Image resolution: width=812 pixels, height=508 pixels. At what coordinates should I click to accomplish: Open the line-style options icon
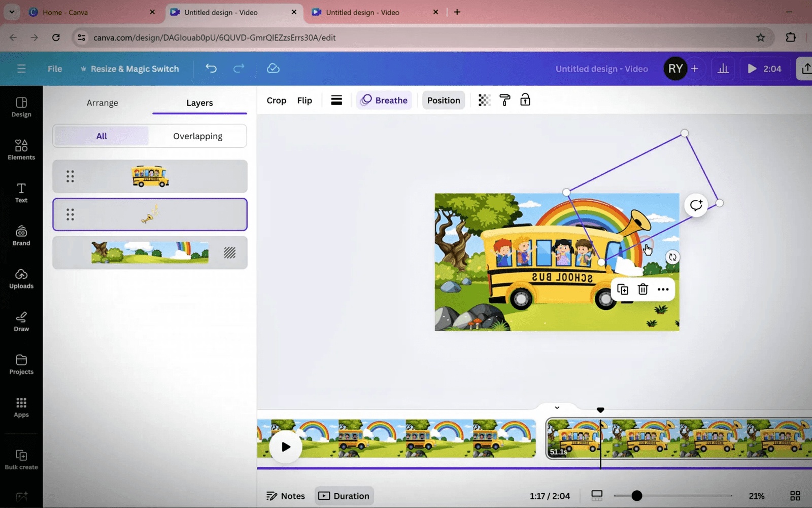[x=336, y=100]
